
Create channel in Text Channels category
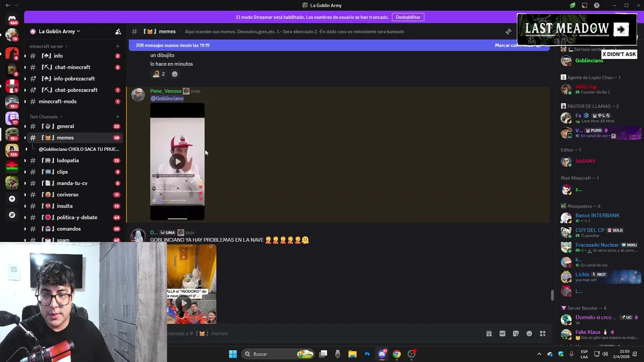118,117
